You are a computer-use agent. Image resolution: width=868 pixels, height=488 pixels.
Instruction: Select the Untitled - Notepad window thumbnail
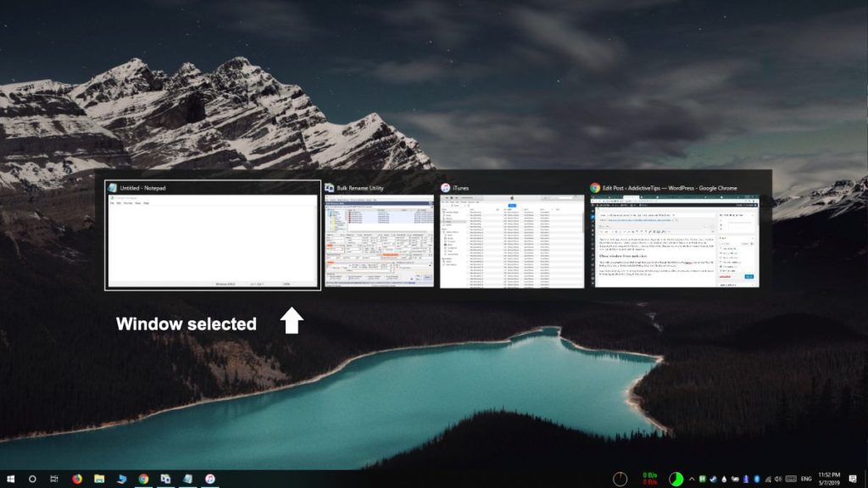(210, 240)
